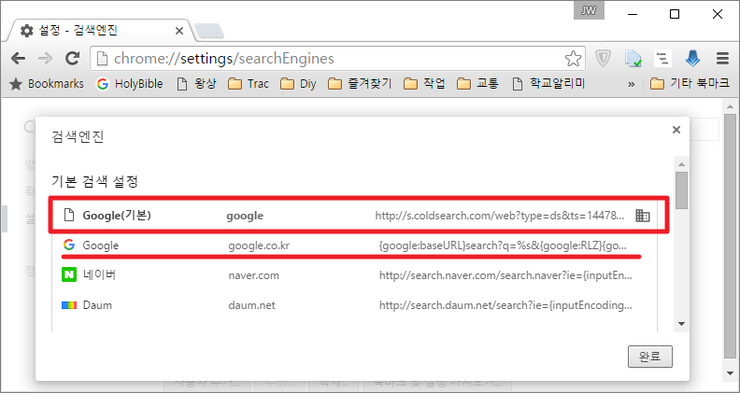The height and width of the screenshot is (393, 740).
Task: Click the dialog list scrollbar thumb
Action: click(681, 190)
